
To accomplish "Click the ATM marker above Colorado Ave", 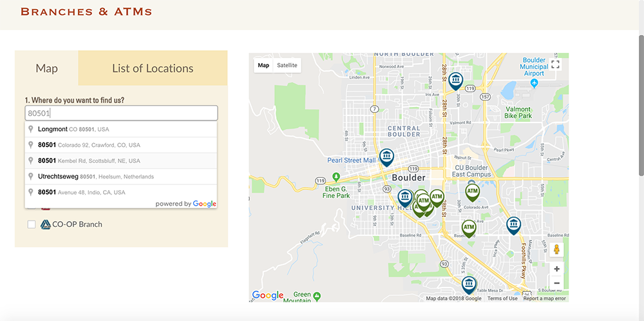I will pos(472,192).
